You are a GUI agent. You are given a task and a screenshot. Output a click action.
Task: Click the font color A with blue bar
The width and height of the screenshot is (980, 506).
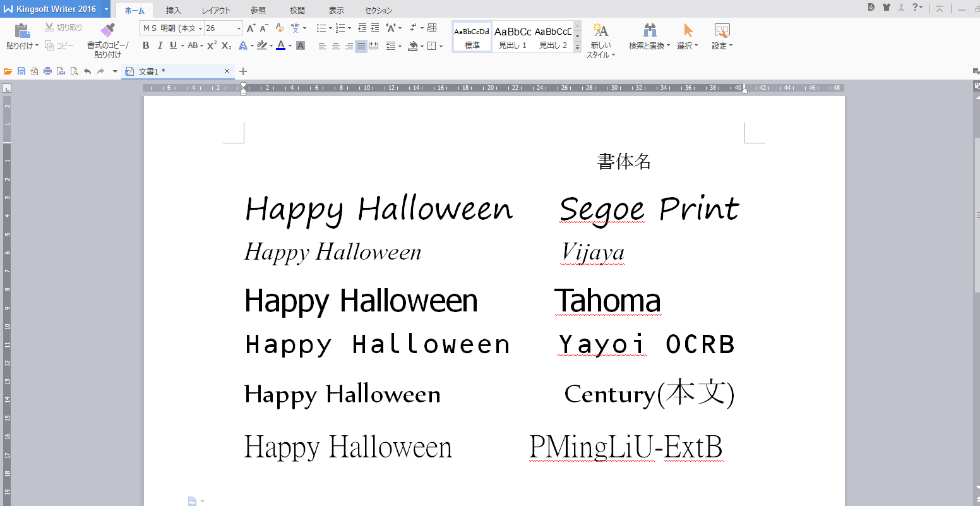pyautogui.click(x=280, y=45)
